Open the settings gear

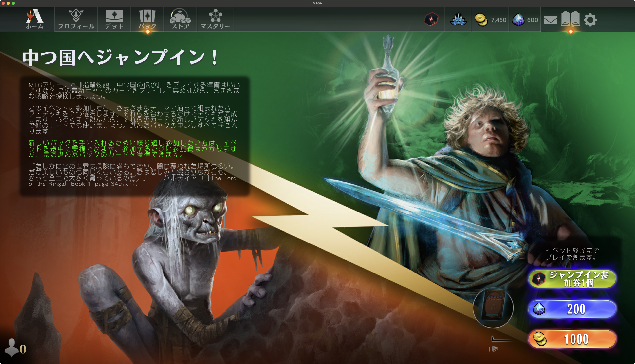590,20
